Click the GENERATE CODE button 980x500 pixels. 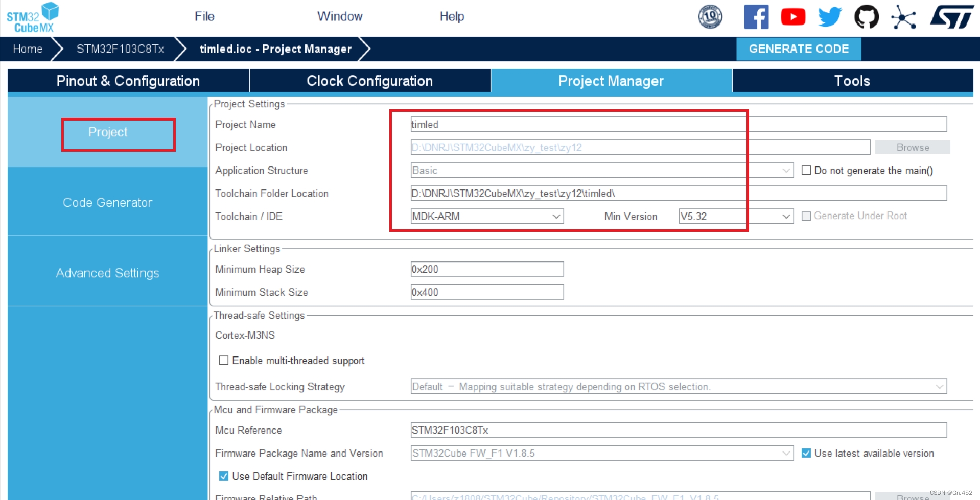(x=799, y=49)
